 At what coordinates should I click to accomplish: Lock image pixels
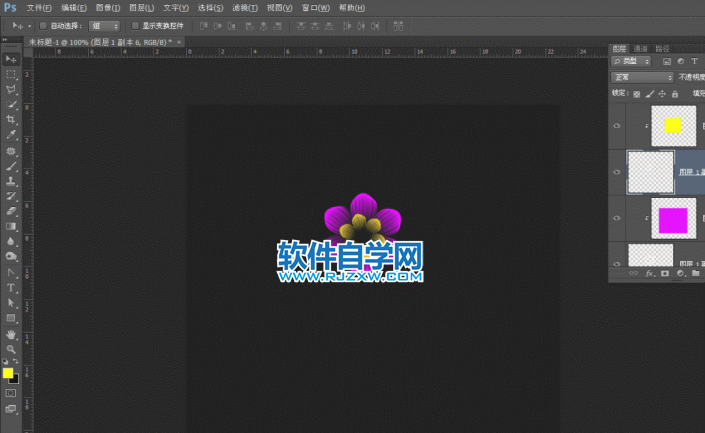tap(650, 94)
